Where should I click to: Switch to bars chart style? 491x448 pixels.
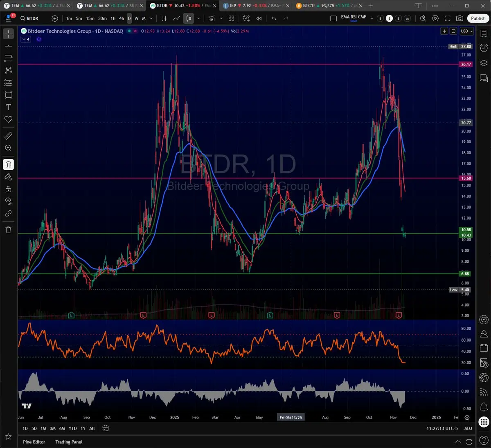(164, 18)
